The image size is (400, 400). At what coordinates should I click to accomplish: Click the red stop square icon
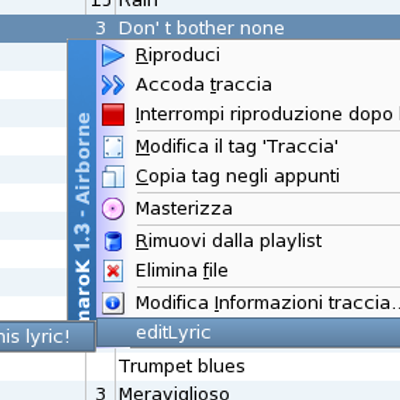coord(113,115)
